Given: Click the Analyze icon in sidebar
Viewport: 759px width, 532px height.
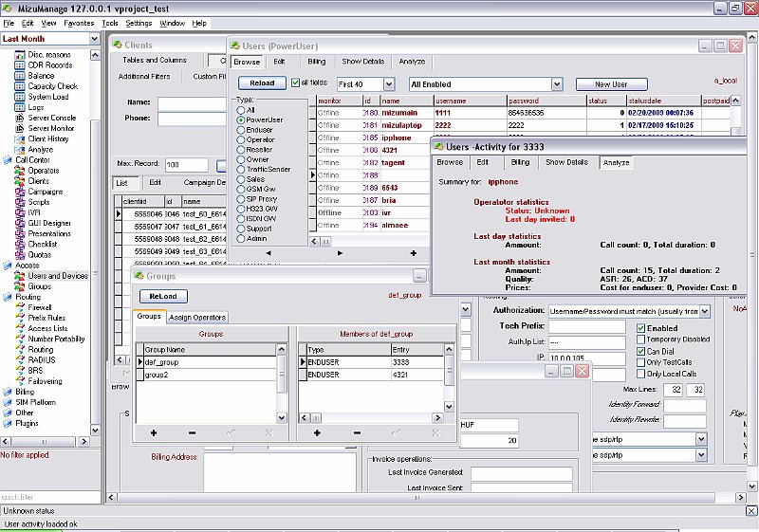Looking at the screenshot, I should tap(19, 150).
